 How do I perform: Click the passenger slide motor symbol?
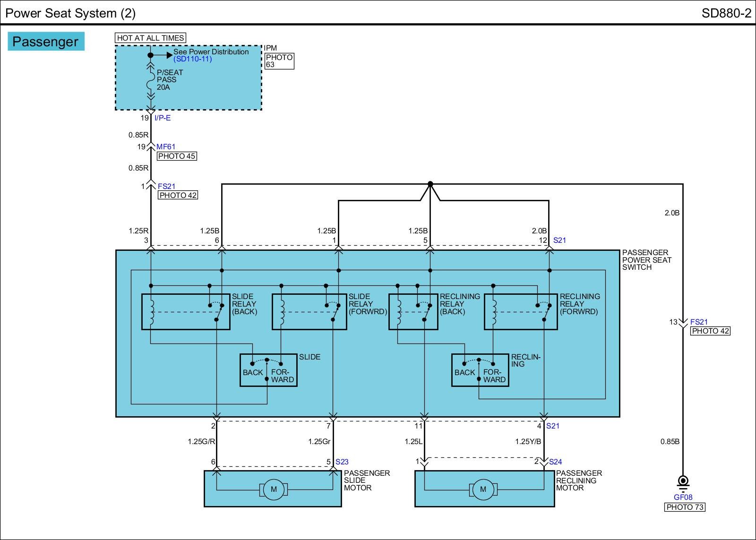coord(273,489)
